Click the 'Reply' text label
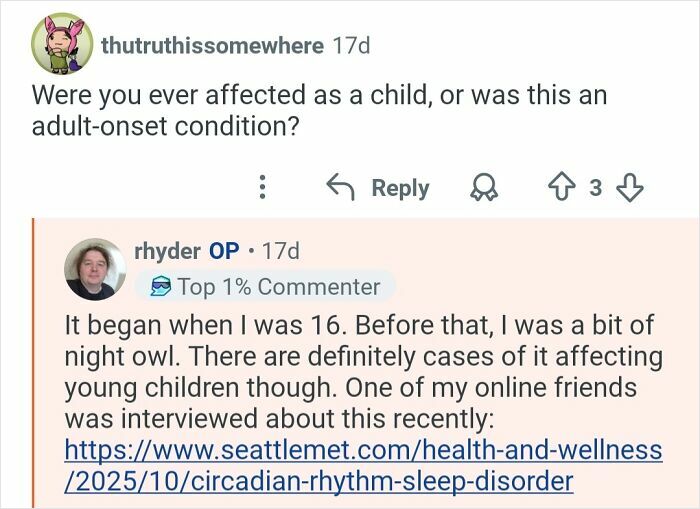Viewport: 700px width, 509px height. 400,187
